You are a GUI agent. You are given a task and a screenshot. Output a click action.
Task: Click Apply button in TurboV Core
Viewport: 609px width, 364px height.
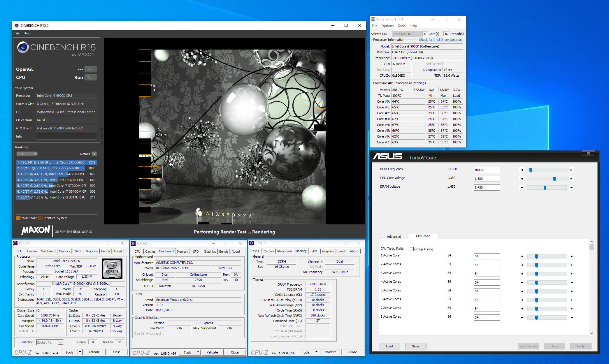pos(581,346)
